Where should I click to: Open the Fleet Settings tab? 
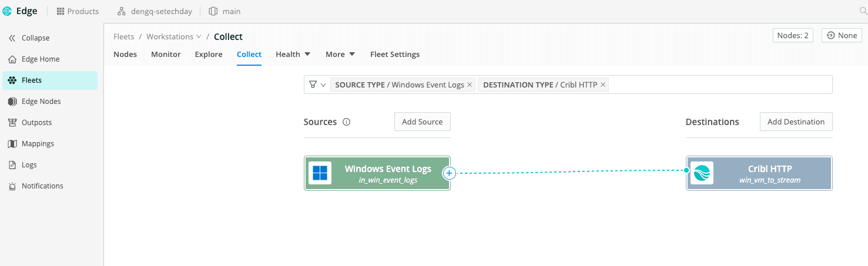click(x=395, y=55)
